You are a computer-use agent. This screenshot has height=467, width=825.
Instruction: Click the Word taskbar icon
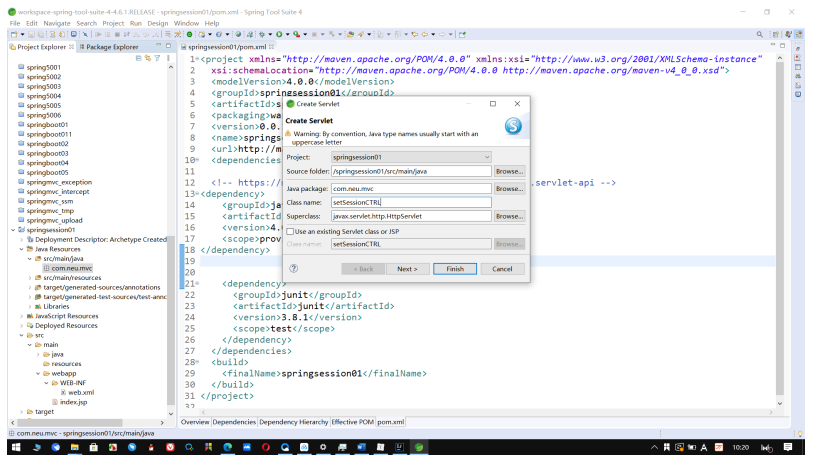tap(361, 447)
